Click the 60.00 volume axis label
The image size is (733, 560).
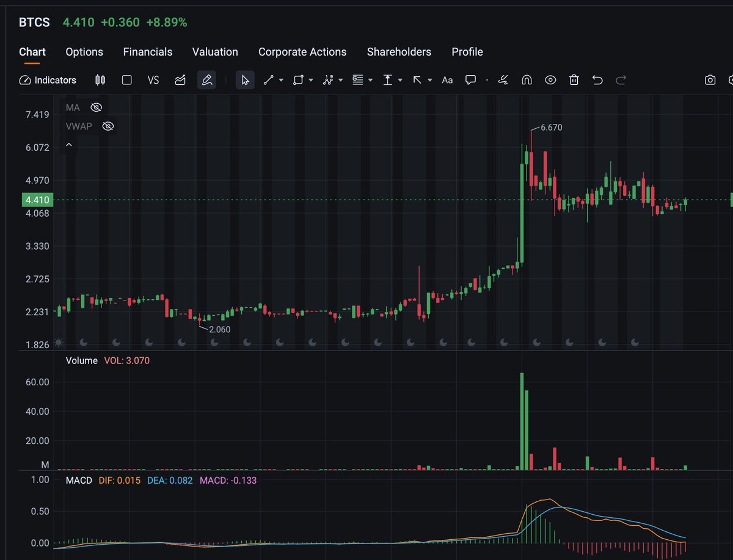(37, 382)
